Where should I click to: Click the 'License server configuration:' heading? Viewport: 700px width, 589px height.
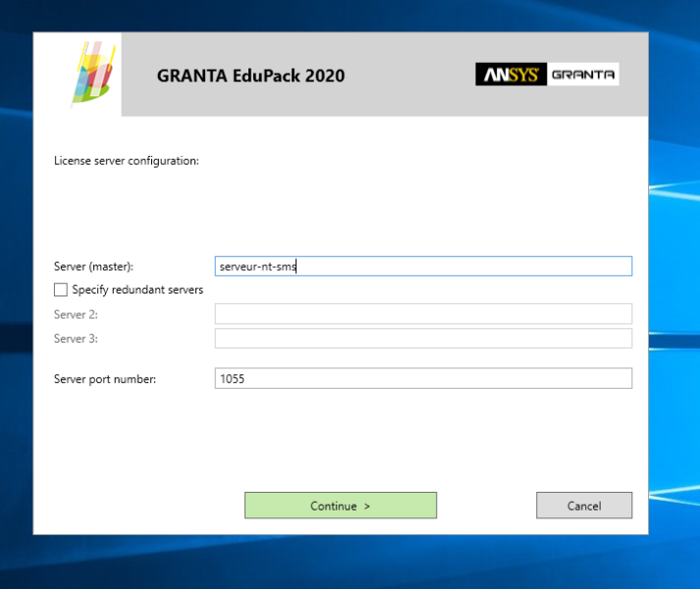click(126, 159)
